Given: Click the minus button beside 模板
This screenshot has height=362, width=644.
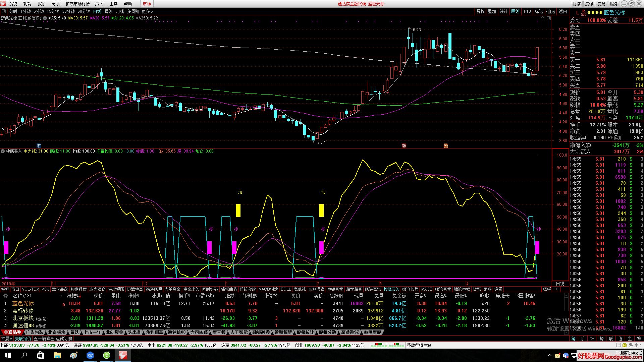Looking at the screenshot, I should (x=565, y=289).
